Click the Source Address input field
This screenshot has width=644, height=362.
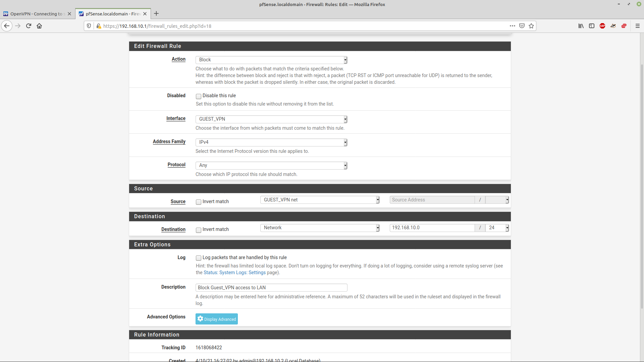(432, 200)
